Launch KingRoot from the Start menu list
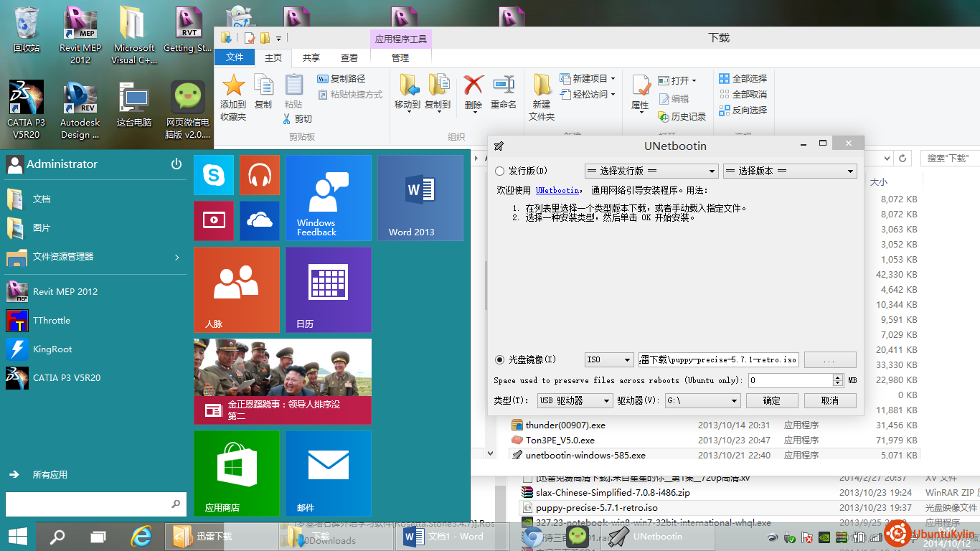The height and width of the screenshot is (551, 980). tap(52, 349)
